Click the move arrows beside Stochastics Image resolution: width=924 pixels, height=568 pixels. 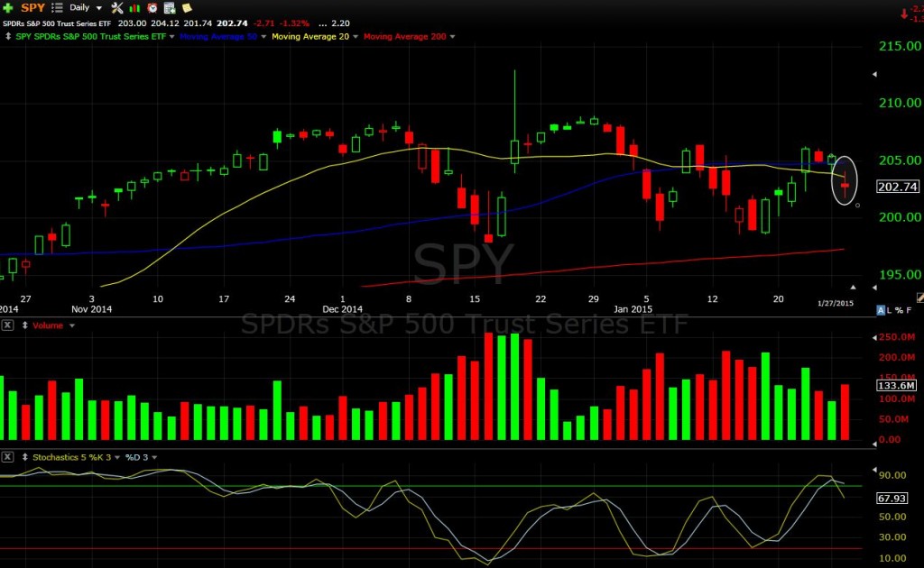tap(24, 457)
